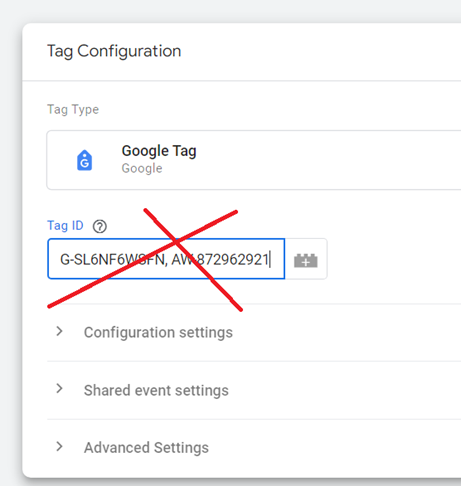Select the Google Tag type card
Image resolution: width=461 pixels, height=486 pixels.
[x=254, y=160]
